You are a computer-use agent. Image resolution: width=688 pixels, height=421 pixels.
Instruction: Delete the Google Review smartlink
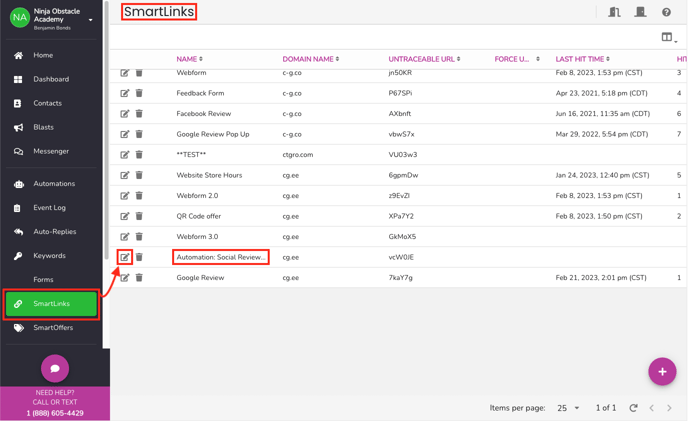139,278
